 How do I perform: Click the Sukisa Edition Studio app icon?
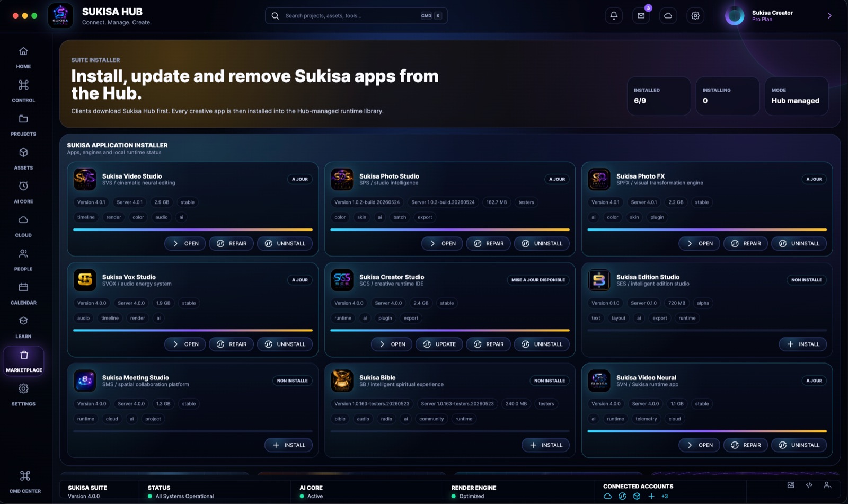point(599,280)
